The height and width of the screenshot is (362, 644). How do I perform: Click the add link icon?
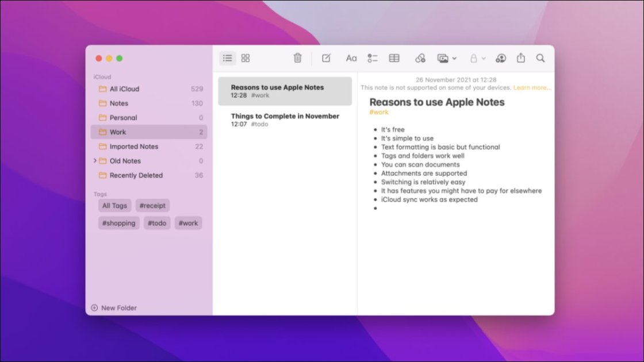click(x=420, y=58)
